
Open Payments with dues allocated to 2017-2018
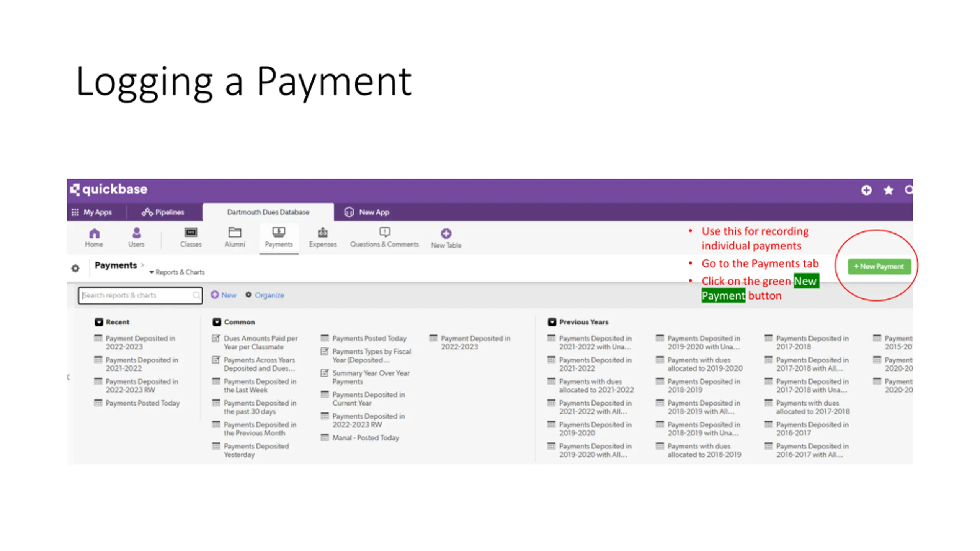pos(813,407)
